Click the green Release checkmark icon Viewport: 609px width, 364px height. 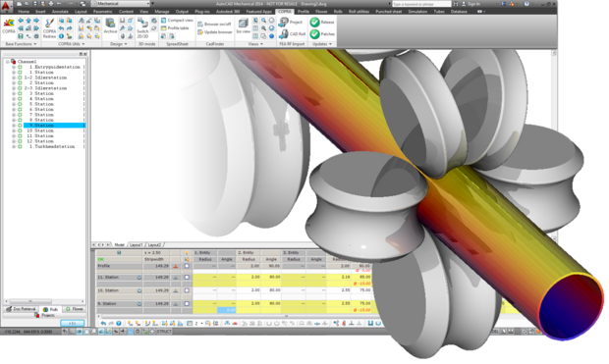(314, 23)
